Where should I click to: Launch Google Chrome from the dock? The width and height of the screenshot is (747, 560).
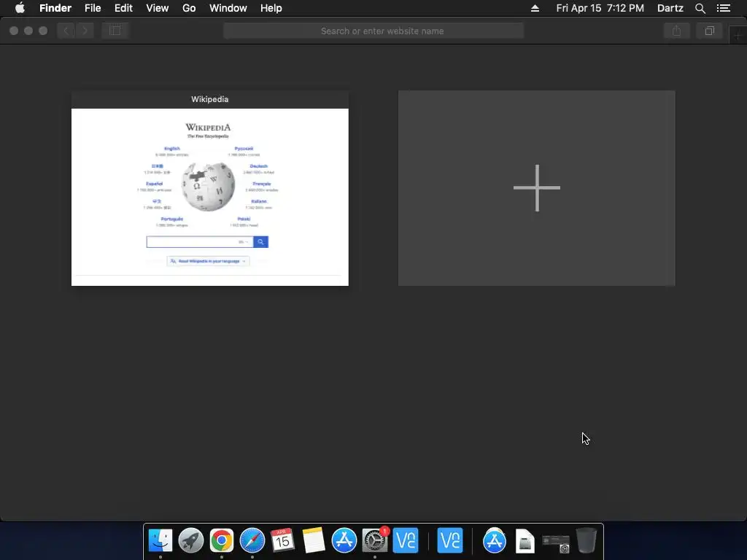pyautogui.click(x=222, y=540)
